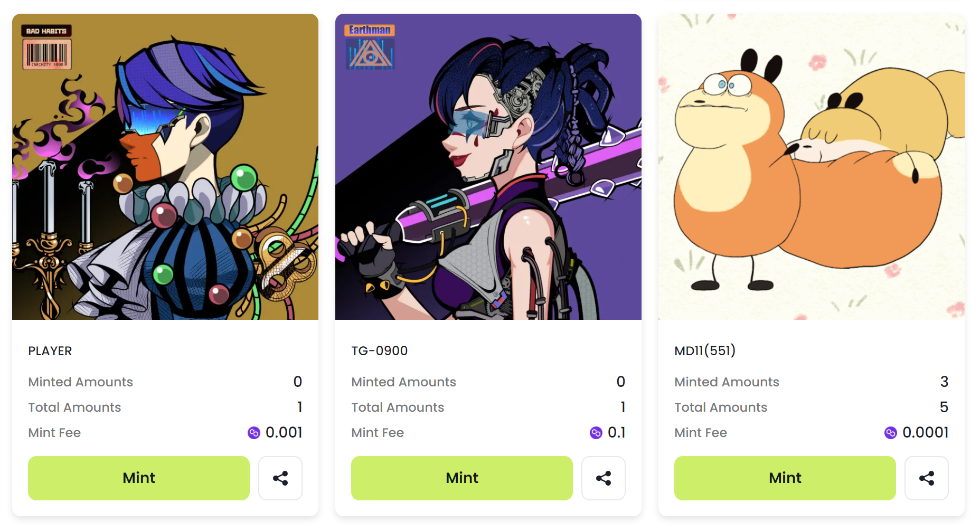Viewport: 980px width, 531px height.
Task: Share the MD11(551) NFT card
Action: click(x=927, y=478)
